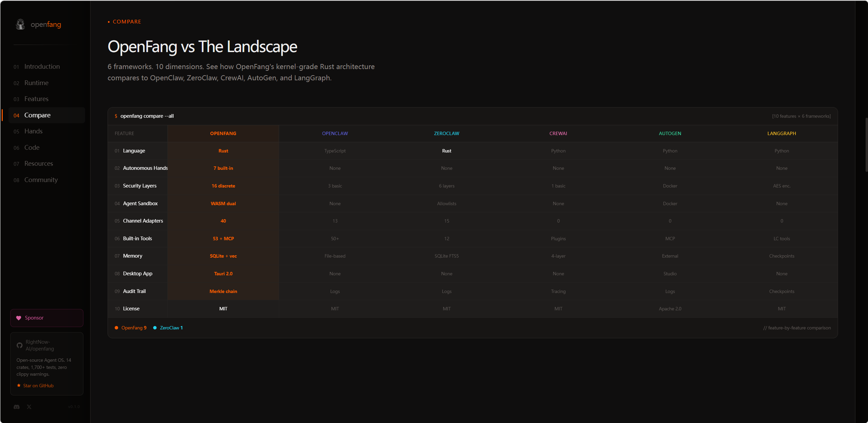The width and height of the screenshot is (868, 423).
Task: Select the OPENCLAW column header
Action: coord(335,133)
